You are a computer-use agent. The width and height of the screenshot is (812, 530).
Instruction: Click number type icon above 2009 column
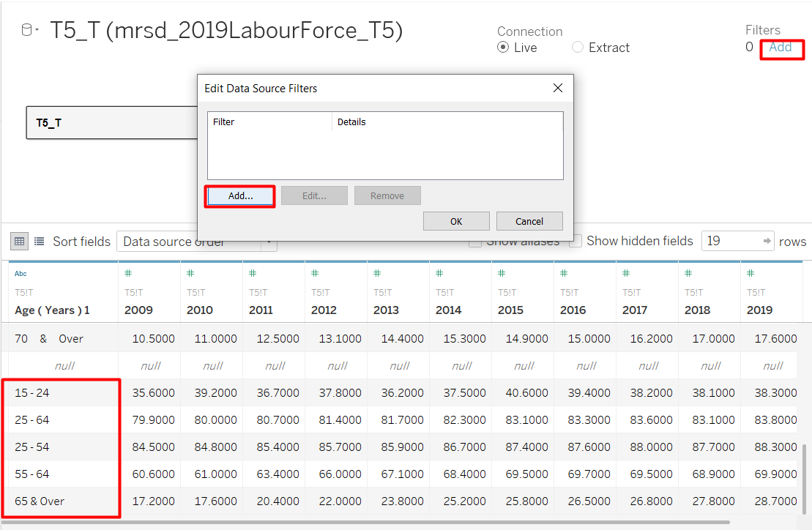coord(128,274)
